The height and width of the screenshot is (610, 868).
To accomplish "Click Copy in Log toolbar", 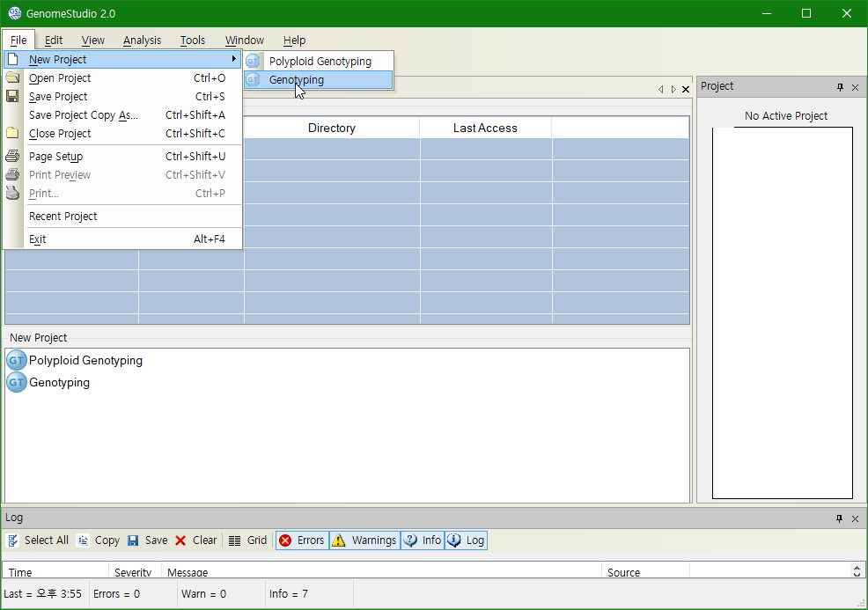I will (x=99, y=540).
